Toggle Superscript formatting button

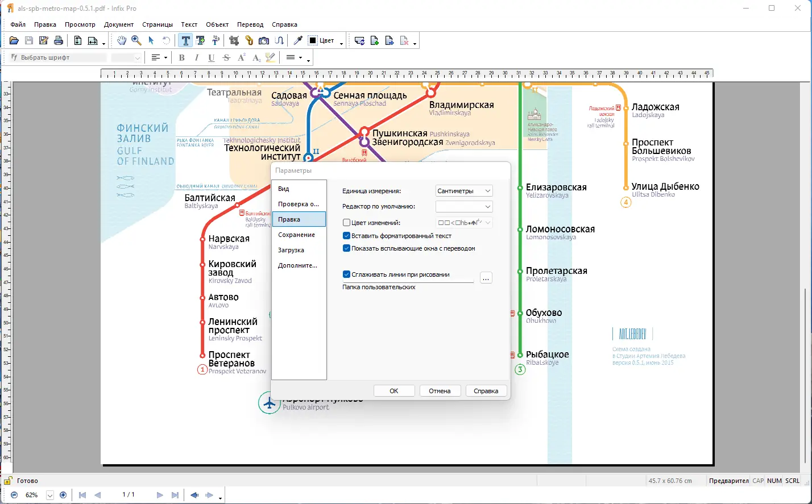(241, 57)
